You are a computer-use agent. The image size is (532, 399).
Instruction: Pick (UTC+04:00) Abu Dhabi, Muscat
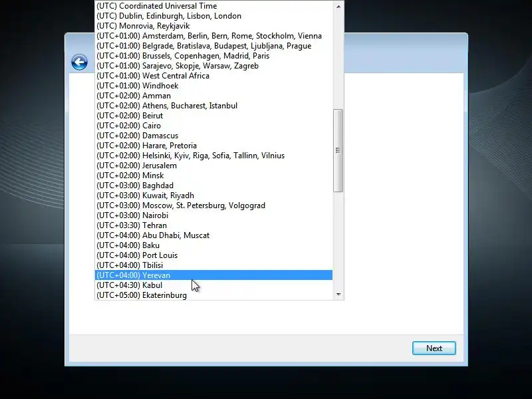point(213,235)
